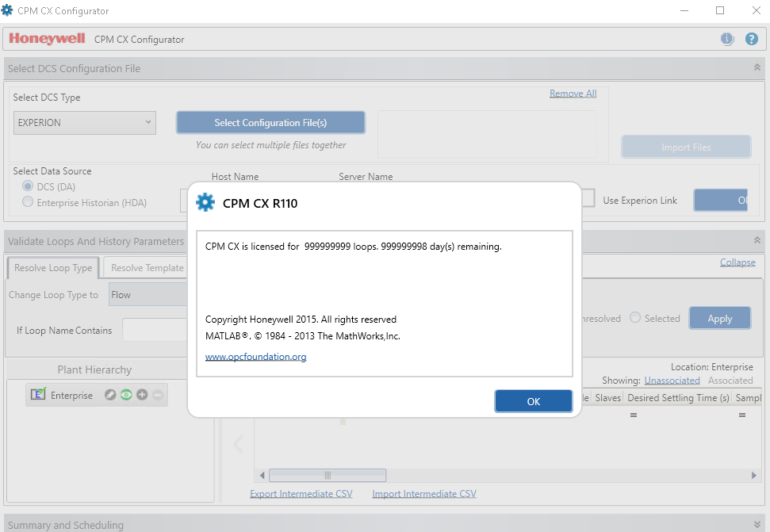The width and height of the screenshot is (770, 532).
Task: Click the scrollbar right arrow
Action: click(x=754, y=475)
